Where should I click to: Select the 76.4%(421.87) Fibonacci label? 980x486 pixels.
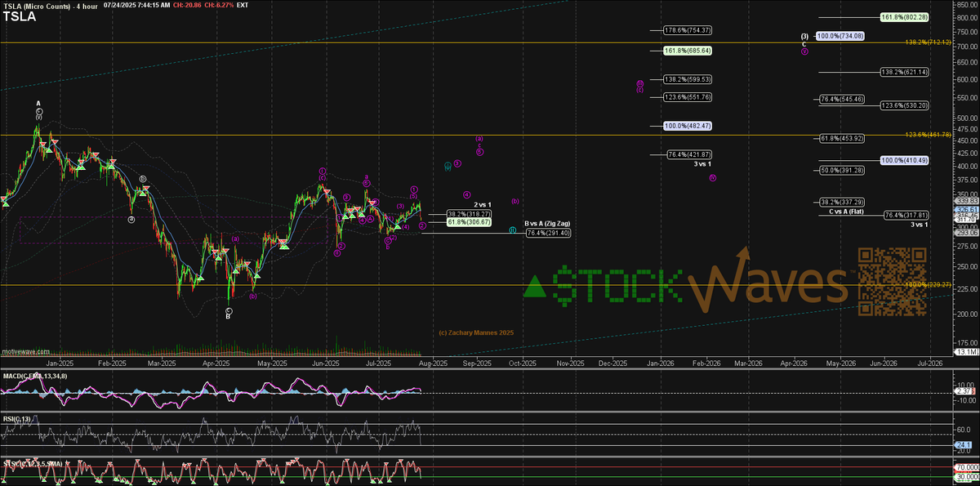pyautogui.click(x=691, y=154)
